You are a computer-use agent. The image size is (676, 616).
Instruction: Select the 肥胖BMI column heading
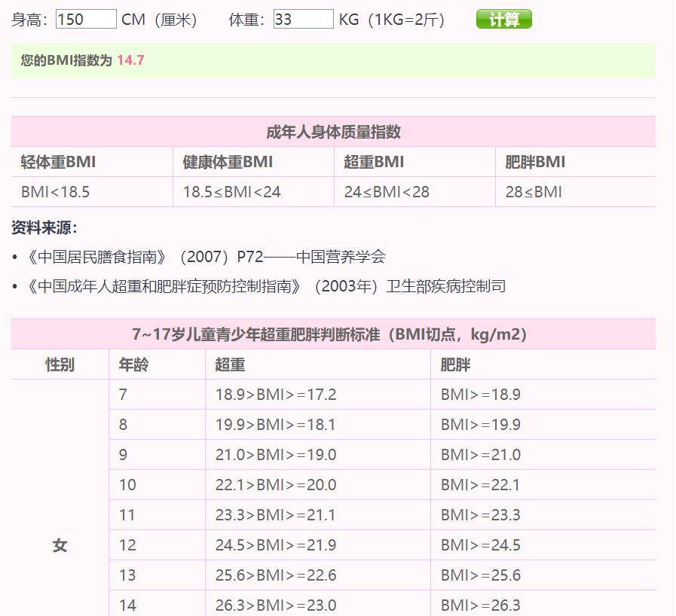[x=535, y=162]
